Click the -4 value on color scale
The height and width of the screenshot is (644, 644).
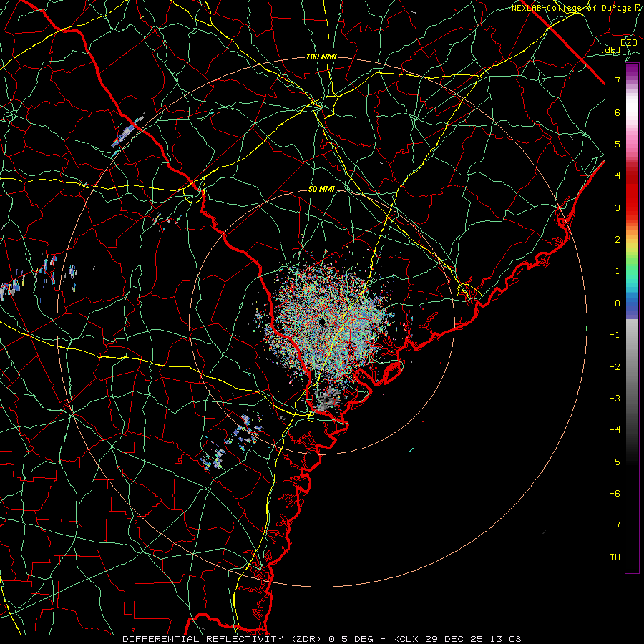tap(615, 430)
